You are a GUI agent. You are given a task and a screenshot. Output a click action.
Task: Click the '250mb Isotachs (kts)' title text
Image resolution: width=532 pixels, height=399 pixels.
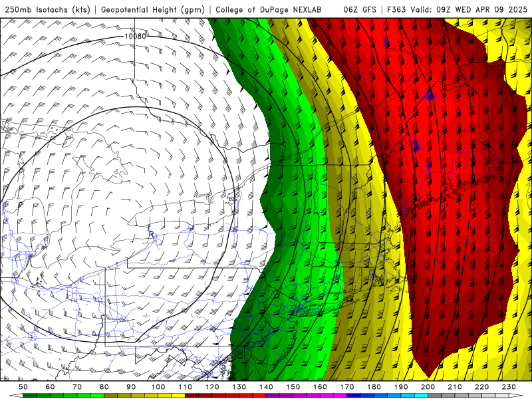pyautogui.click(x=47, y=9)
